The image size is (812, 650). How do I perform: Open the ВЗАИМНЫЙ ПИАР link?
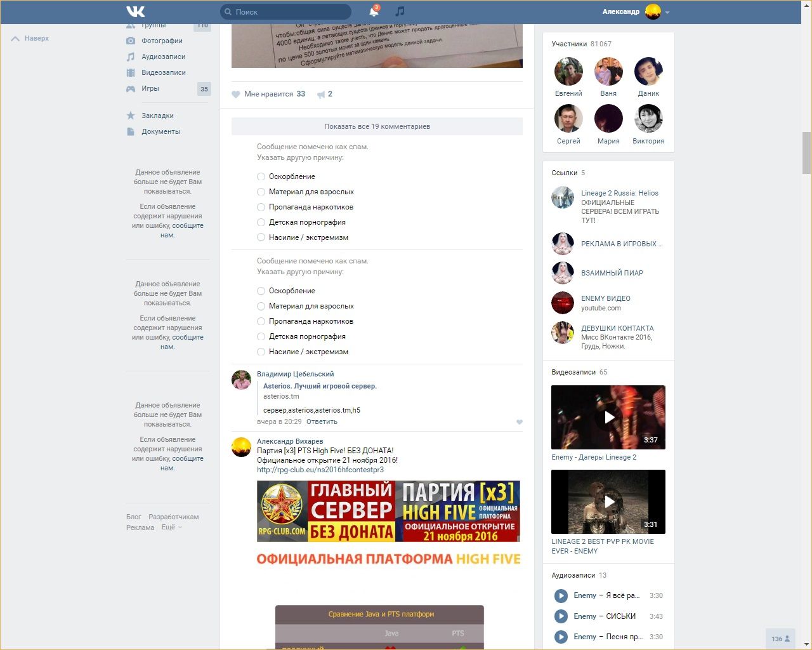[x=612, y=273]
